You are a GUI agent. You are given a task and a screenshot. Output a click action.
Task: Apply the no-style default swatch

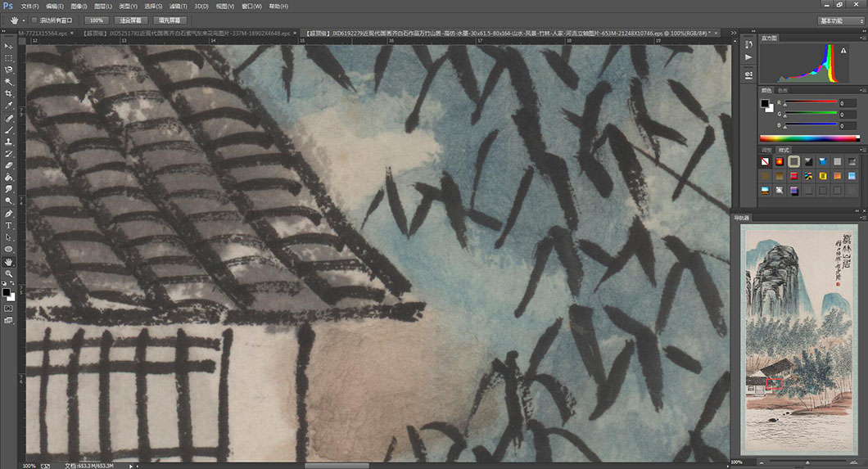click(765, 161)
